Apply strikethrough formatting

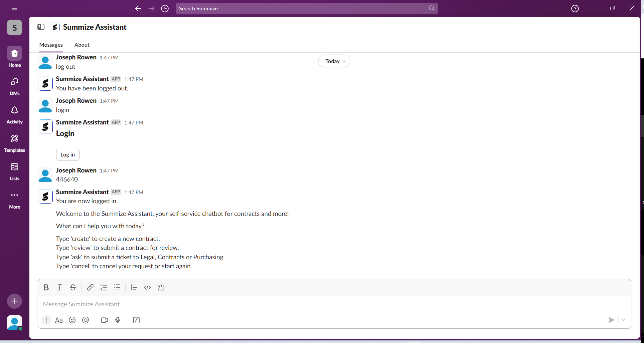coord(73,287)
